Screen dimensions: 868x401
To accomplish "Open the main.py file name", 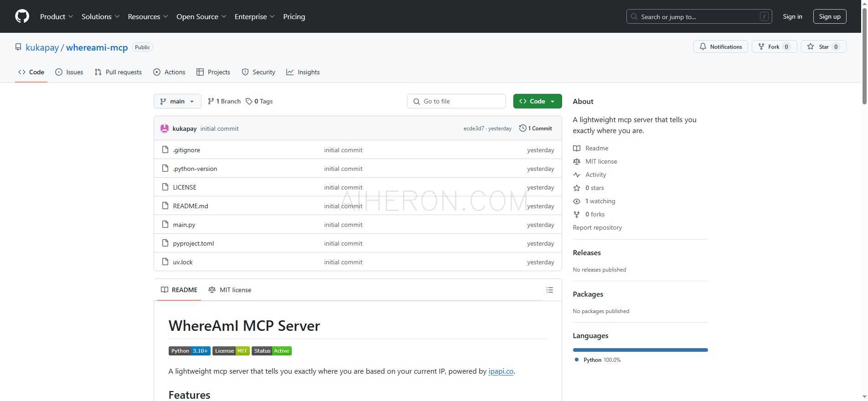I will pyautogui.click(x=184, y=225).
